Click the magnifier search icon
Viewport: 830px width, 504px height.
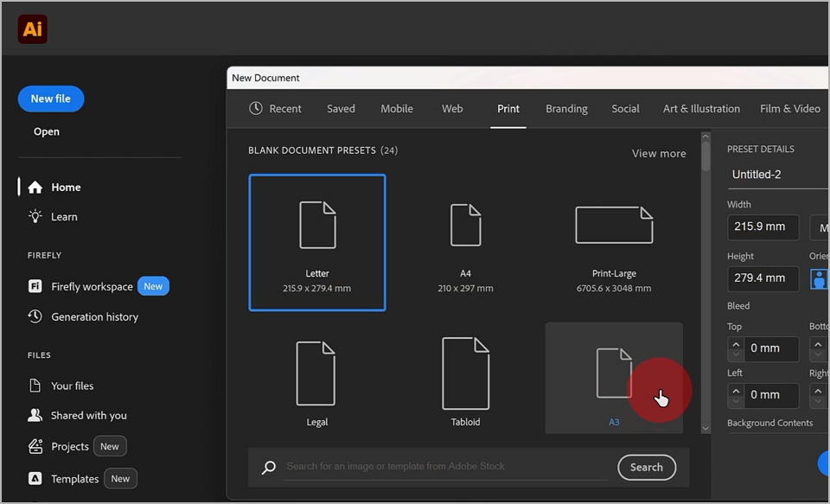point(268,468)
